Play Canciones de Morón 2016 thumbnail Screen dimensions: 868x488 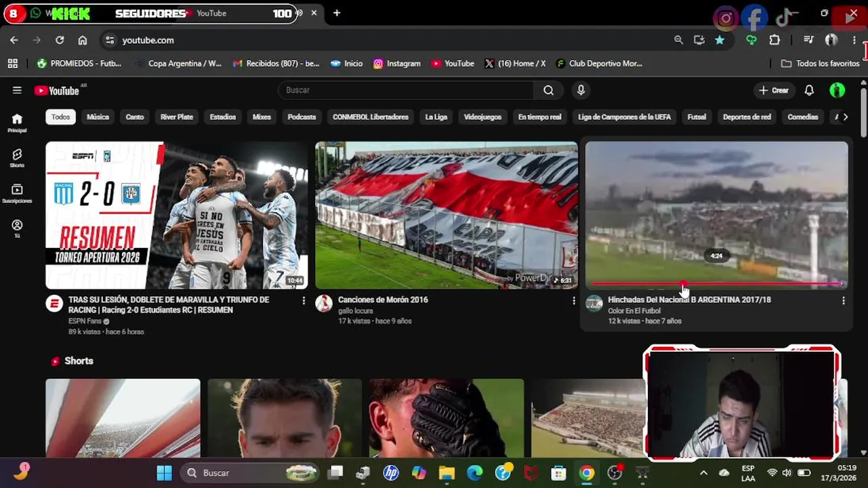click(447, 215)
